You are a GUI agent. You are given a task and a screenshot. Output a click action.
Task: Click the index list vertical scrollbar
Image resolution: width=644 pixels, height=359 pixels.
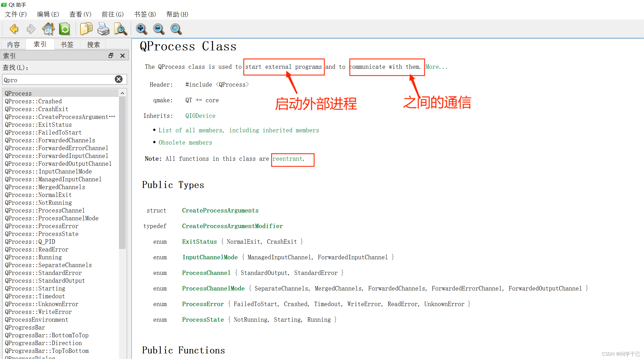coord(122,173)
